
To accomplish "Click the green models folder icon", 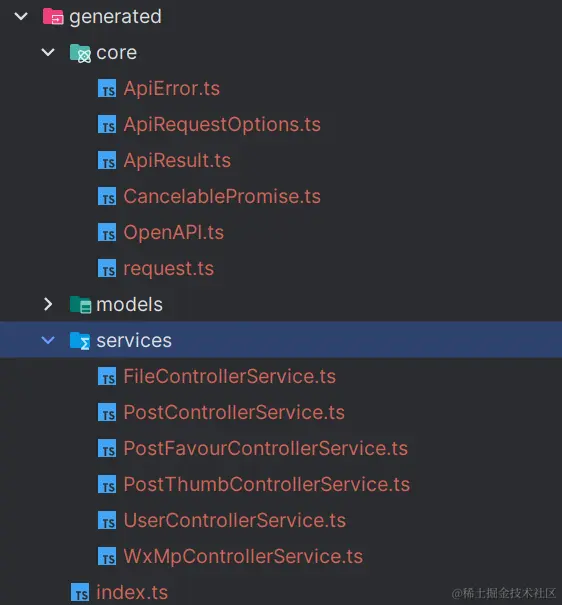I will pyautogui.click(x=80, y=305).
